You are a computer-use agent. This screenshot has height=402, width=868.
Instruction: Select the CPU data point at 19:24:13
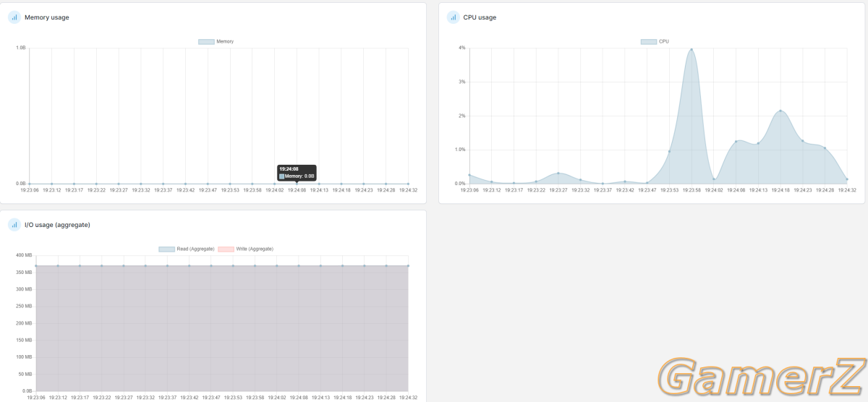coord(758,143)
